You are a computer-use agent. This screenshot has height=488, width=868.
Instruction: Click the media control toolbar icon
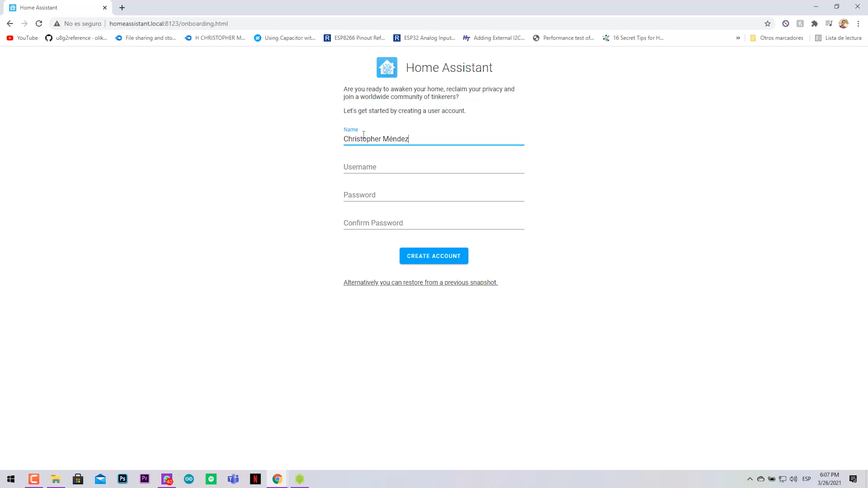pos(829,23)
